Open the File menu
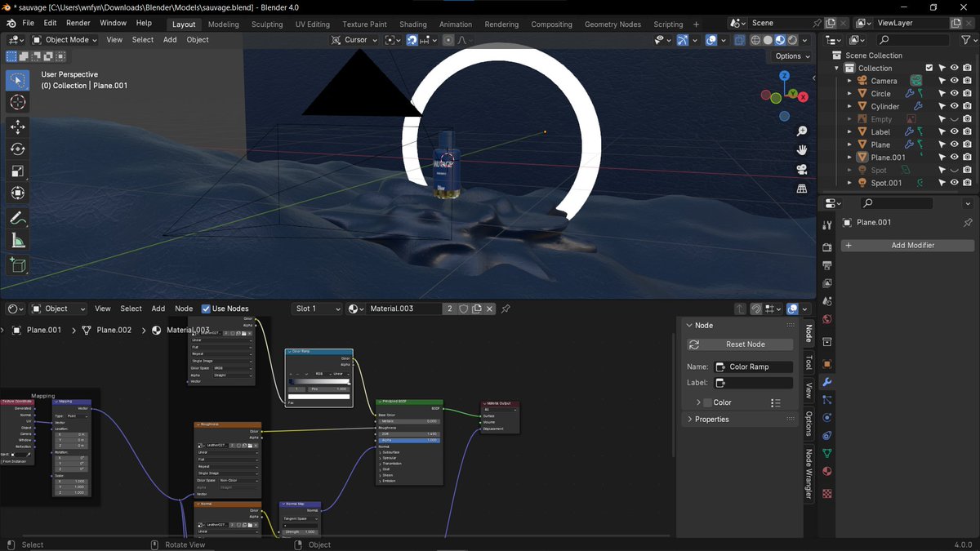The width and height of the screenshot is (980, 551). click(x=28, y=23)
